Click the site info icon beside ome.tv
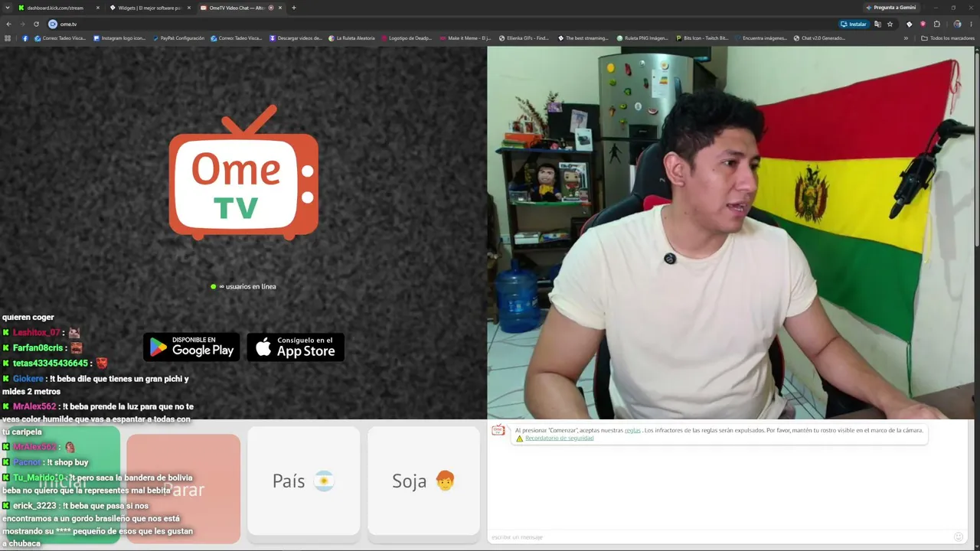 point(53,24)
